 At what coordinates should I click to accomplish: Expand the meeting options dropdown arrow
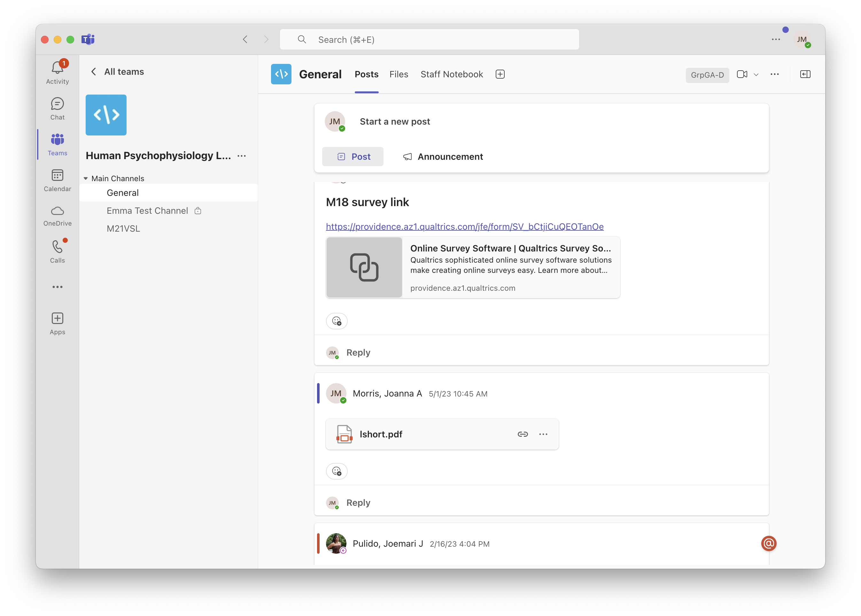(x=756, y=74)
